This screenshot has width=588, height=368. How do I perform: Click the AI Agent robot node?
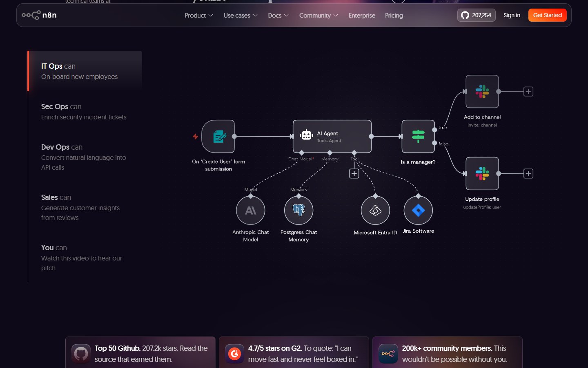[332, 136]
